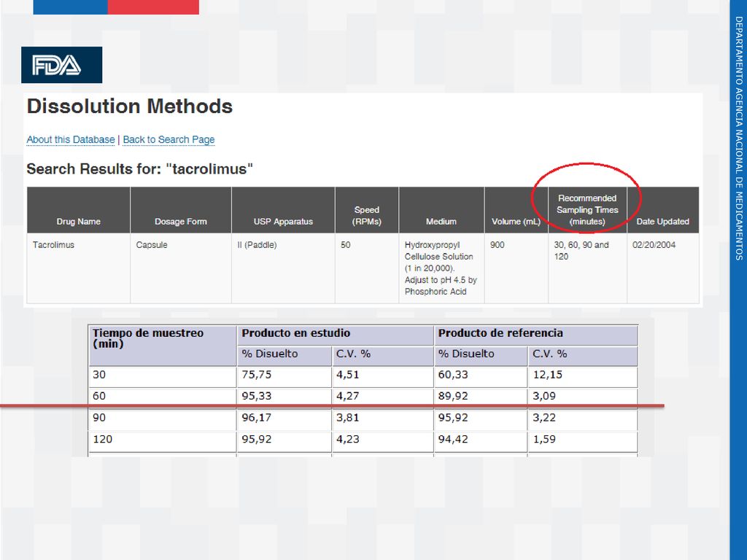Click the Producto en estudio header
This screenshot has height=560, width=747.
pos(335,335)
